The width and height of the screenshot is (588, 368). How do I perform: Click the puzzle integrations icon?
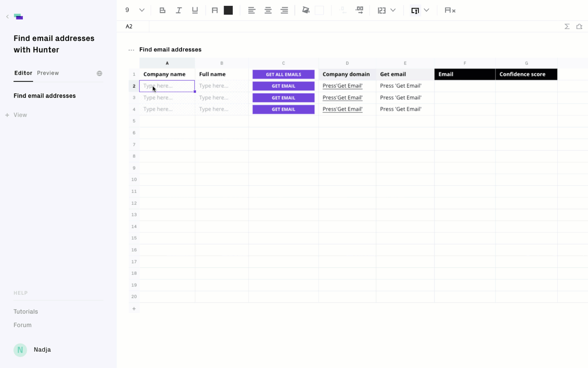(x=579, y=26)
